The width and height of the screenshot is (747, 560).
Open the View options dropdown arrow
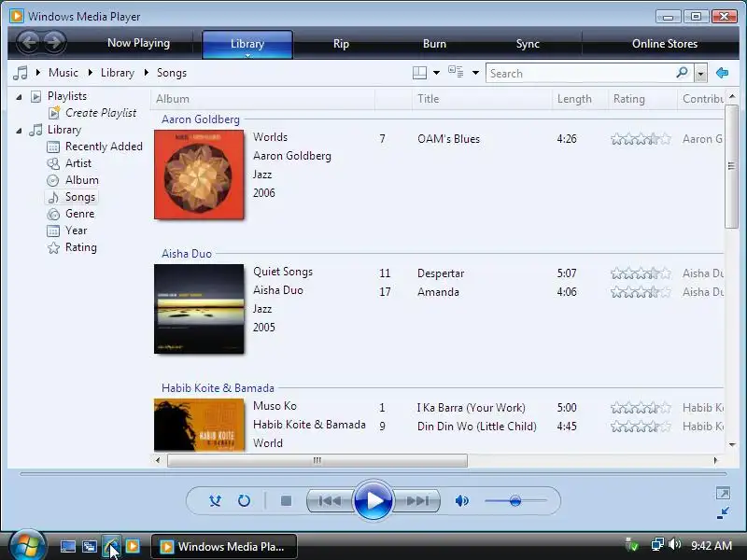coord(475,73)
